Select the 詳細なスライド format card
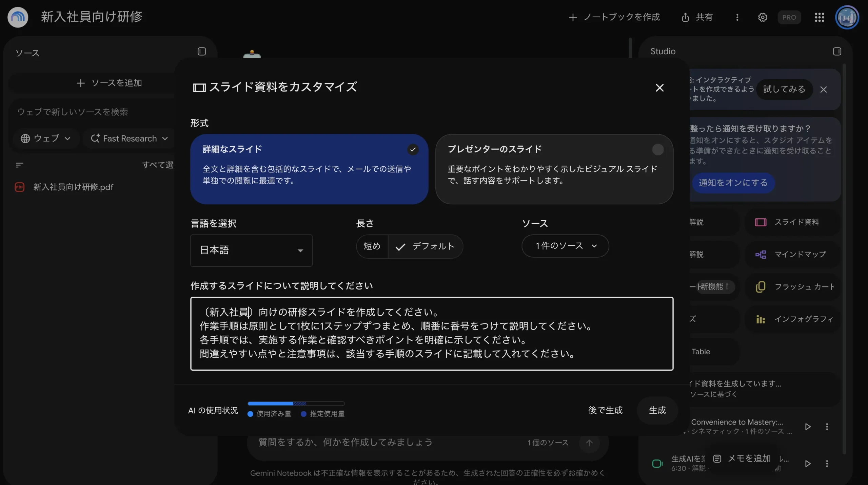Screen dimensions: 868x485 pos(309,169)
